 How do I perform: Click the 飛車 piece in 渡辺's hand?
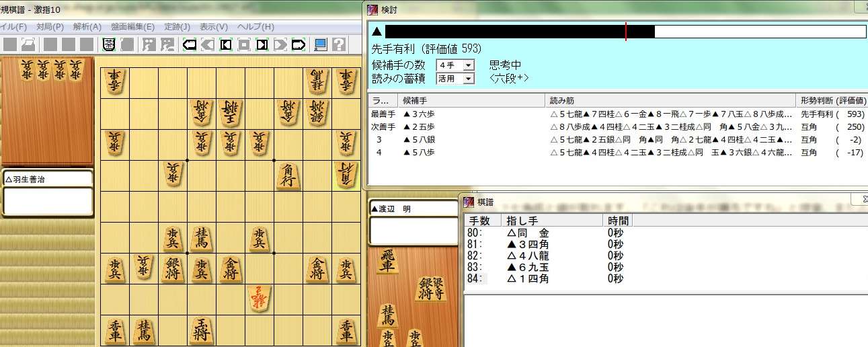[x=387, y=262]
